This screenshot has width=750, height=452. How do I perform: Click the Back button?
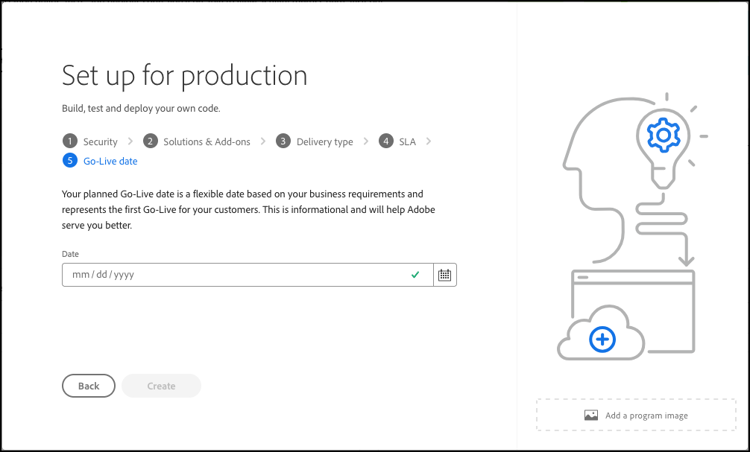[88, 386]
